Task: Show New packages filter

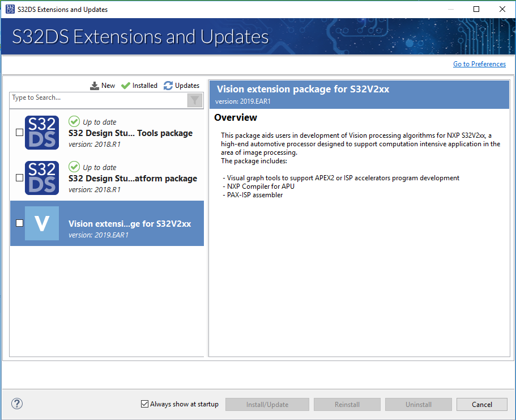Action: 103,86
